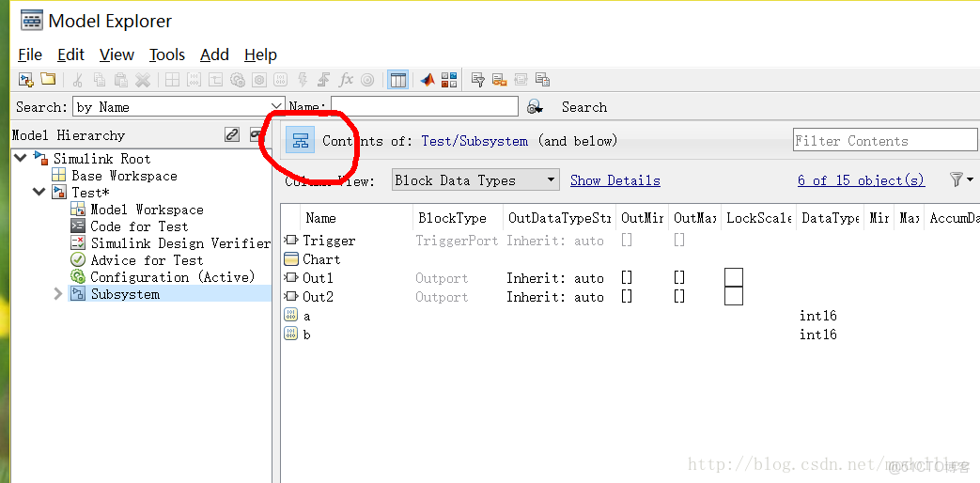The image size is (980, 483).
Task: Open the Edit menu
Action: click(x=70, y=55)
